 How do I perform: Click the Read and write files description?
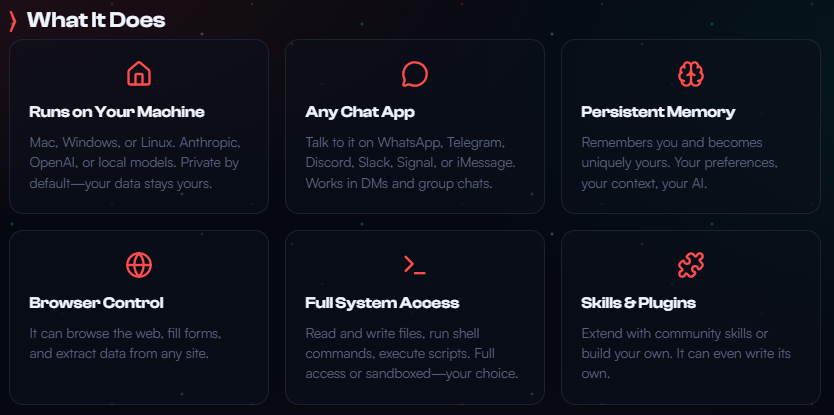[x=411, y=353]
